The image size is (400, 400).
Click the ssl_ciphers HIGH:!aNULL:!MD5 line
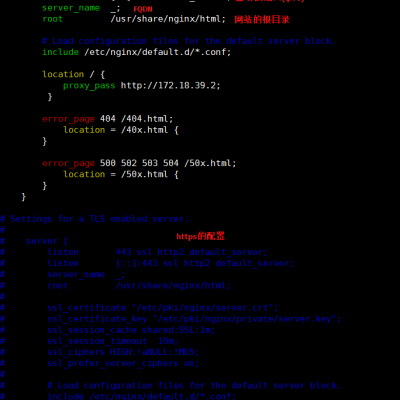click(123, 352)
